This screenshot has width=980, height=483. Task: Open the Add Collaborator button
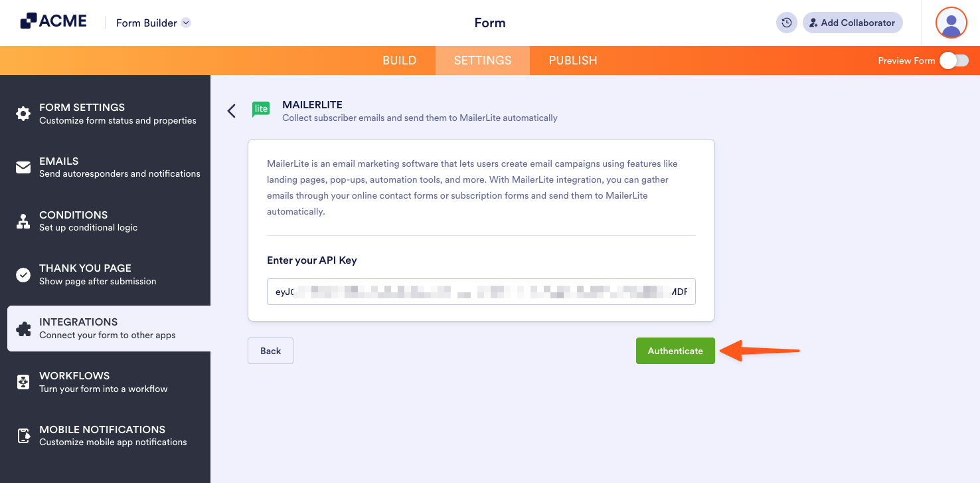[x=853, y=22]
